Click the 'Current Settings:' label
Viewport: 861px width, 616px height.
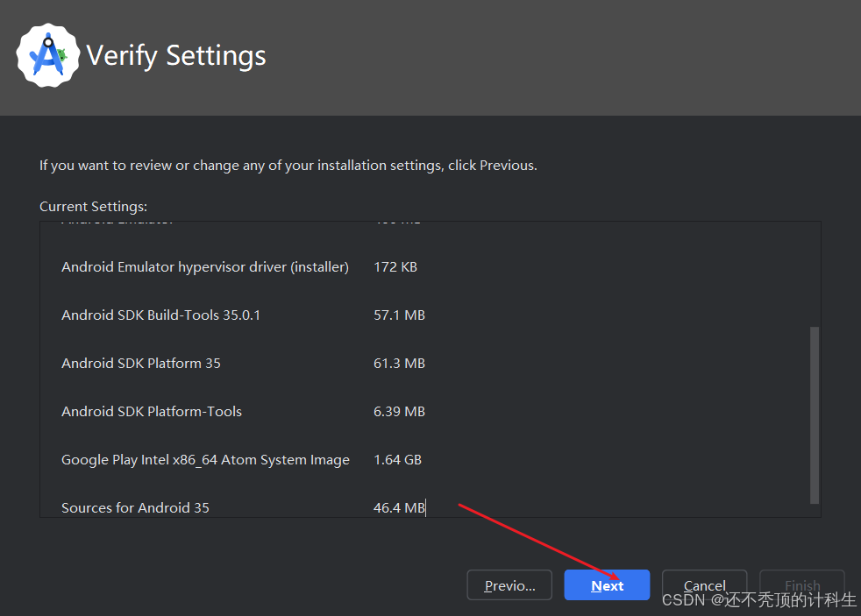click(93, 207)
